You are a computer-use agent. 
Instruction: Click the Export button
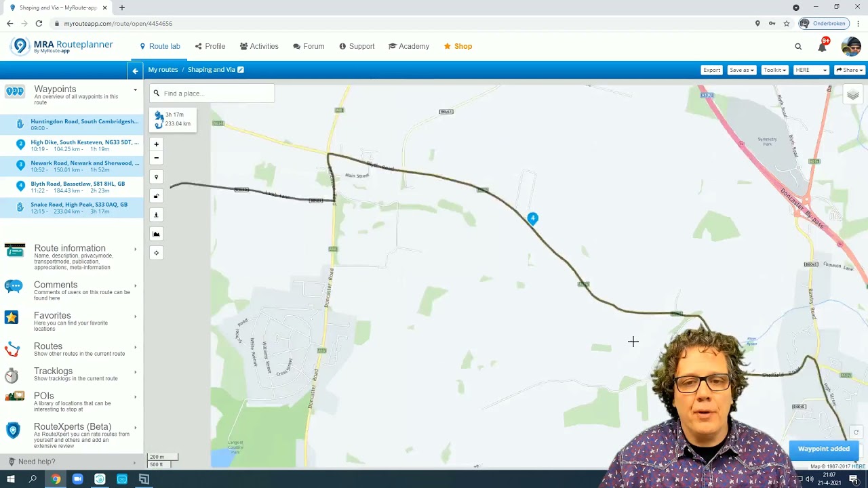pyautogui.click(x=711, y=70)
